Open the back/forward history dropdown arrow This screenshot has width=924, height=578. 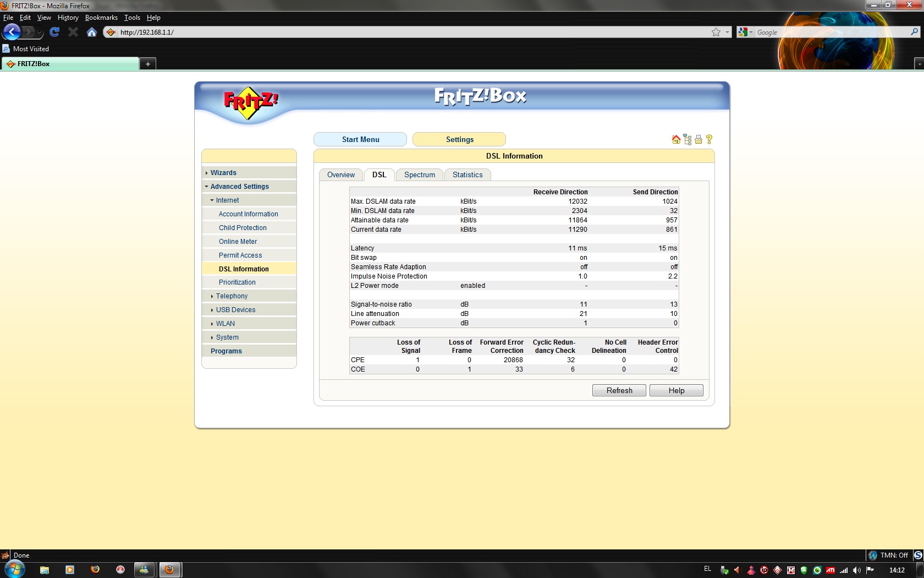point(40,32)
